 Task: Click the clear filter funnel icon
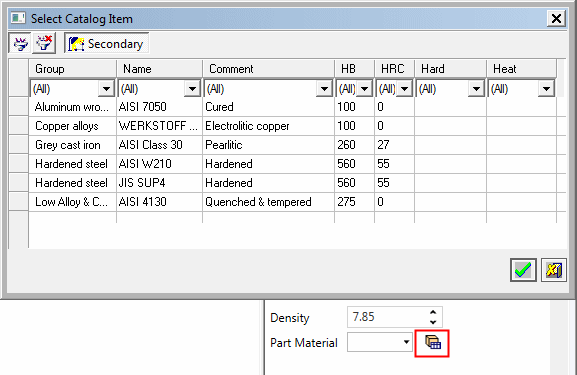[x=44, y=43]
